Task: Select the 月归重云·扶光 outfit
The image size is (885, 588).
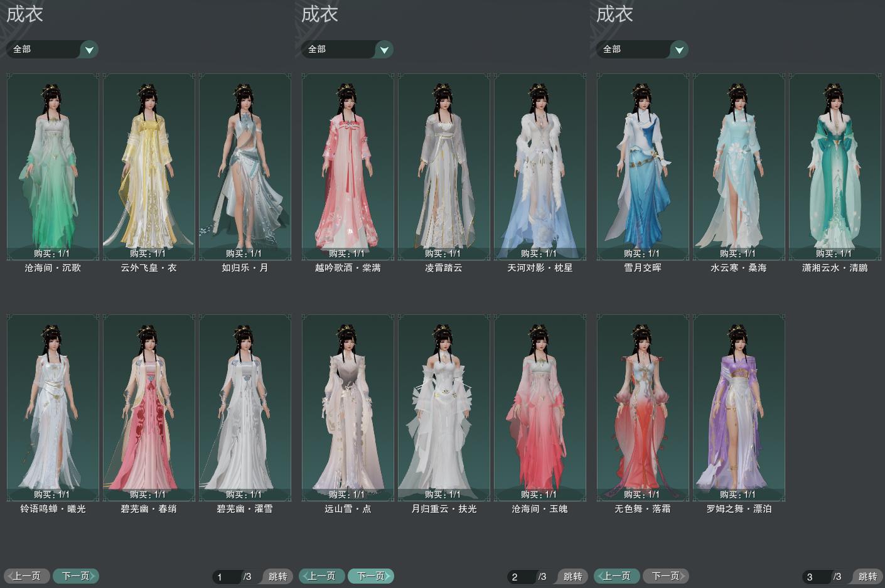Action: point(444,408)
